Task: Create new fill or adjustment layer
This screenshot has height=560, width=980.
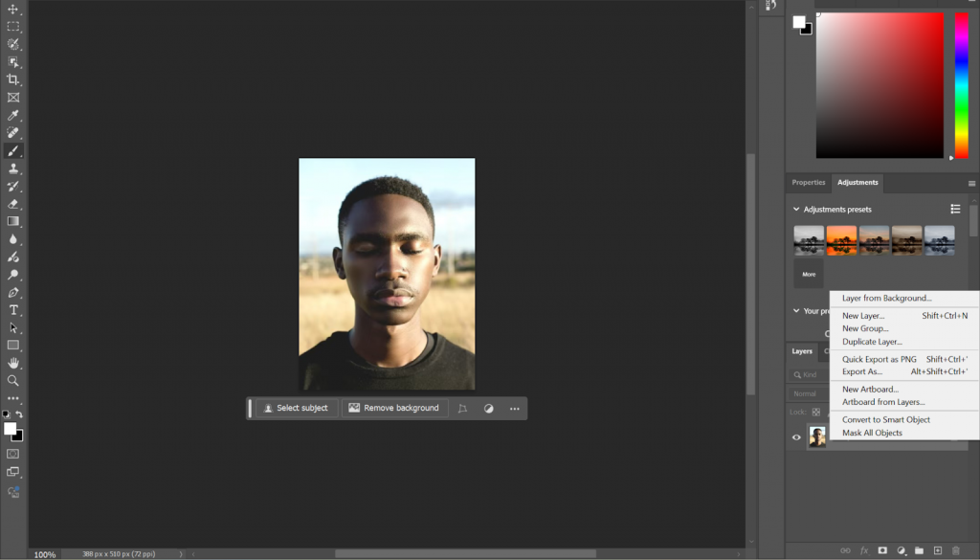Action: [901, 550]
